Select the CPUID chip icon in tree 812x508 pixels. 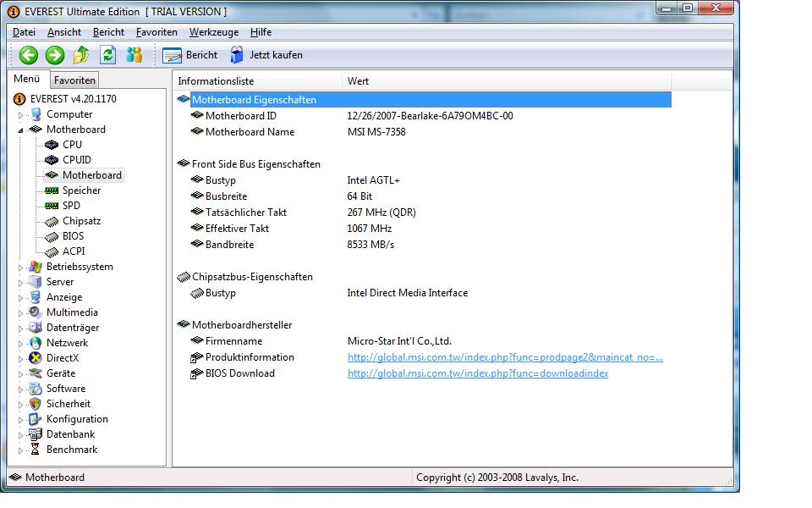click(52, 160)
